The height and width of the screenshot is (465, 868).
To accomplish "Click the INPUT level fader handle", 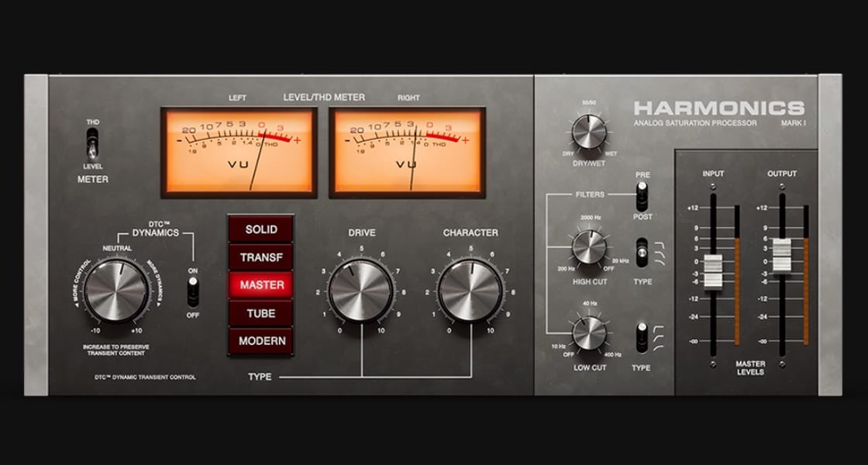I will pyautogui.click(x=713, y=272).
